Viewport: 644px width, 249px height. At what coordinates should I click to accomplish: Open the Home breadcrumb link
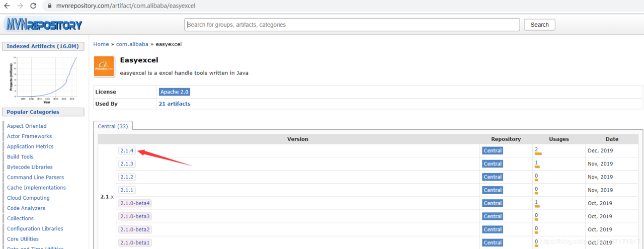coord(101,44)
